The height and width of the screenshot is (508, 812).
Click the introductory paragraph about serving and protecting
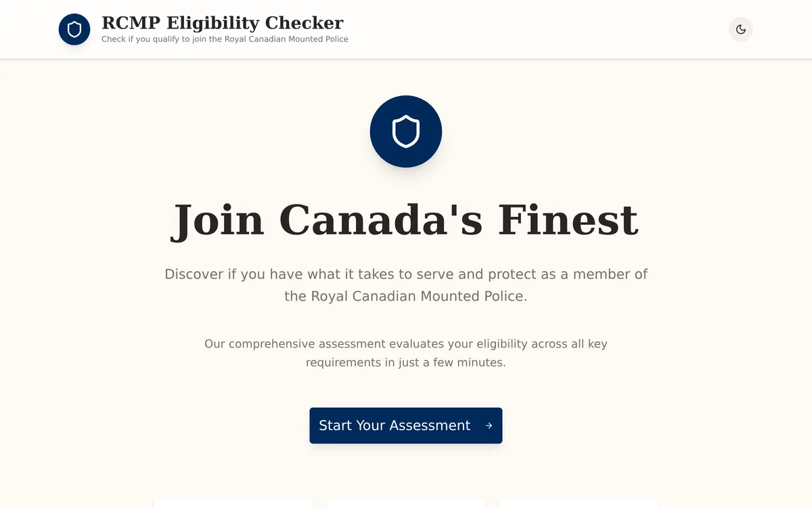tap(405, 284)
